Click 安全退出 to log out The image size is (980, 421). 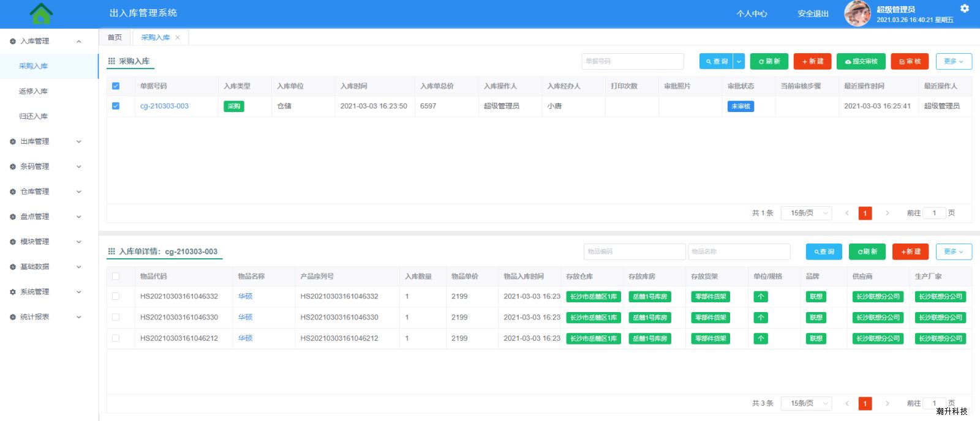[813, 13]
